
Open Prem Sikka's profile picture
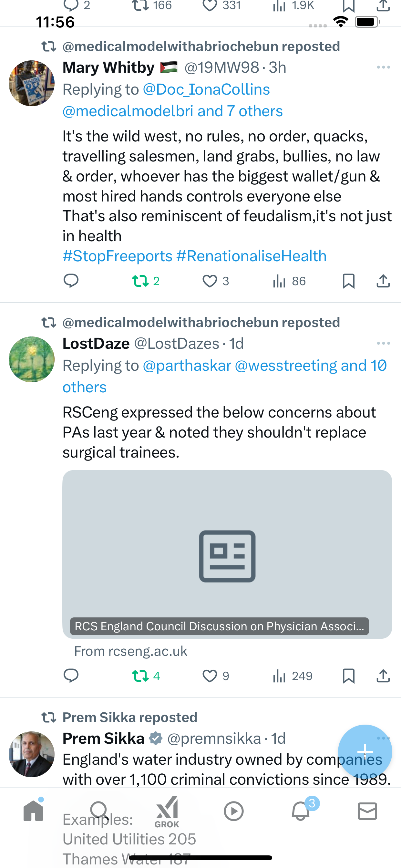pos(32,754)
